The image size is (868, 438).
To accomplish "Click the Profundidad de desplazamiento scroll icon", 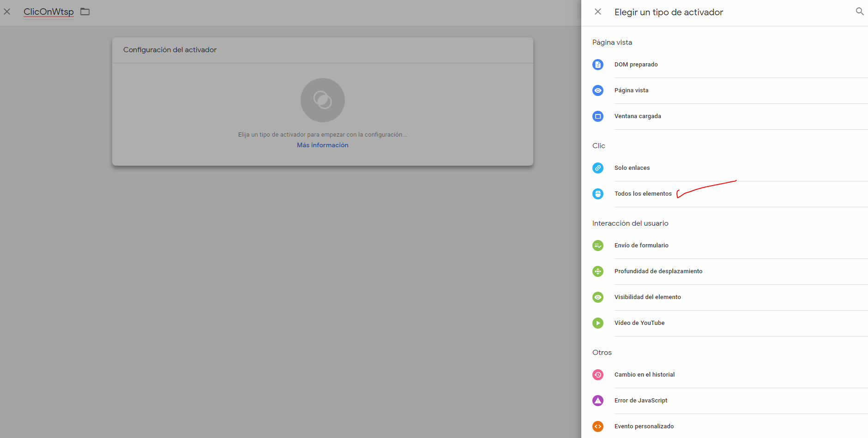I will [598, 271].
